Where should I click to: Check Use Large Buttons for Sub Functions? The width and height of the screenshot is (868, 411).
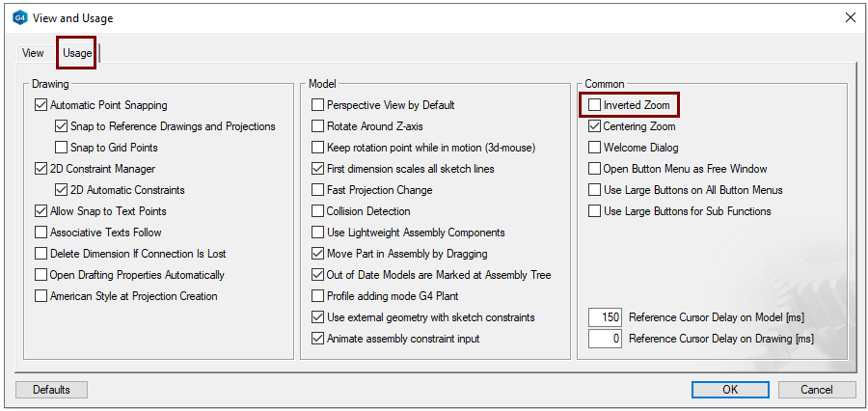pyautogui.click(x=595, y=211)
